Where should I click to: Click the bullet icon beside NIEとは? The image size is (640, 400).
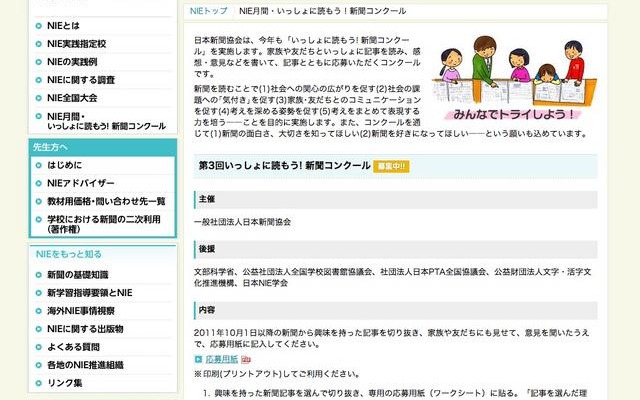click(x=39, y=26)
